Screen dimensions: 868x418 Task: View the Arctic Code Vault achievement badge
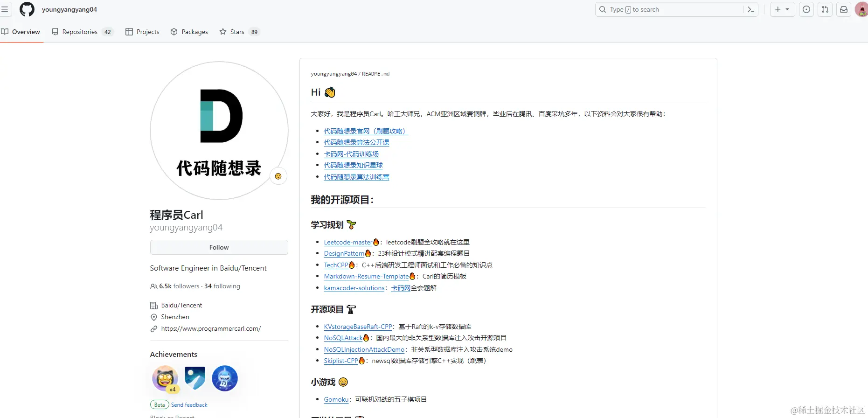pos(195,378)
